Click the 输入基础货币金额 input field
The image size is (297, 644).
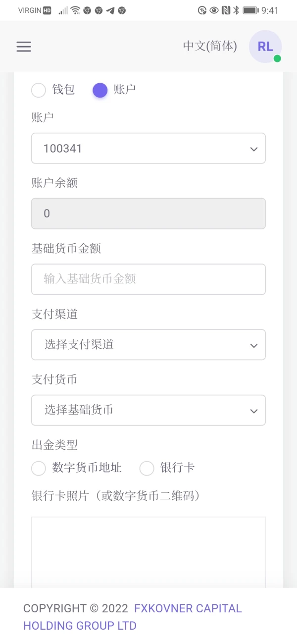click(148, 279)
